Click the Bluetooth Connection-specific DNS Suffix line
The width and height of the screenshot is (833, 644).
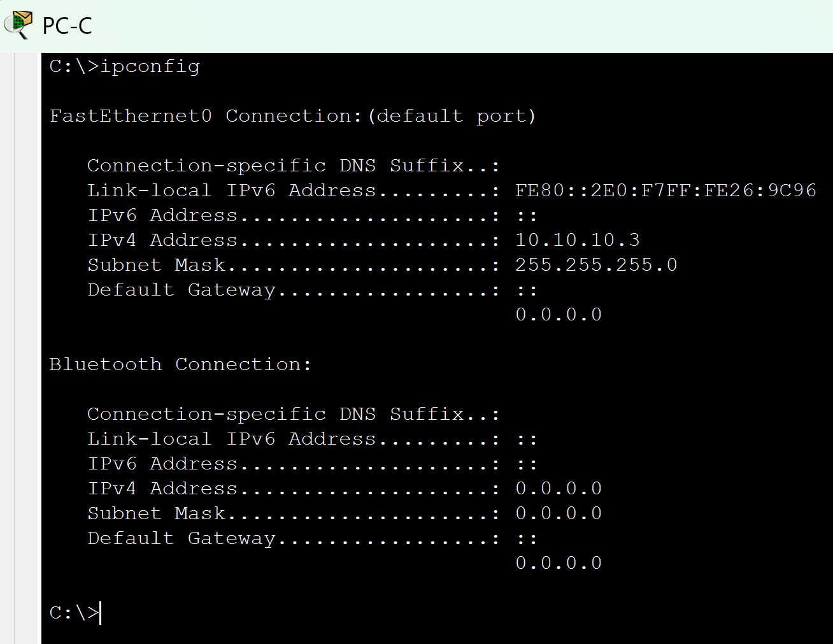pyautogui.click(x=294, y=414)
